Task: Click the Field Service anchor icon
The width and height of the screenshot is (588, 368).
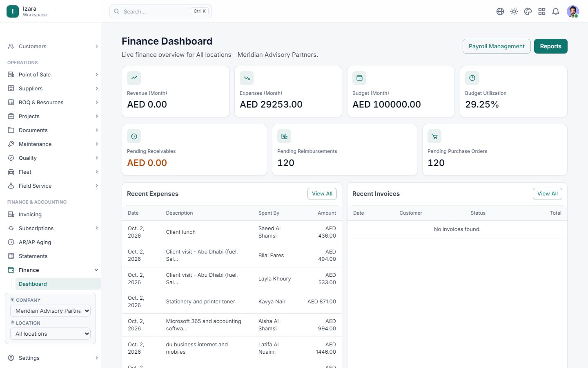Action: [11, 186]
